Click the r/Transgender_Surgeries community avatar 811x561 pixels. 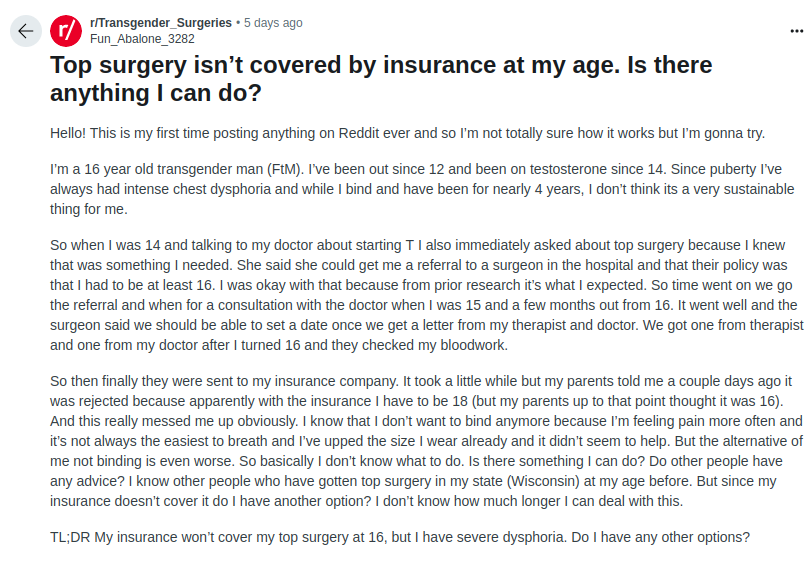point(66,31)
